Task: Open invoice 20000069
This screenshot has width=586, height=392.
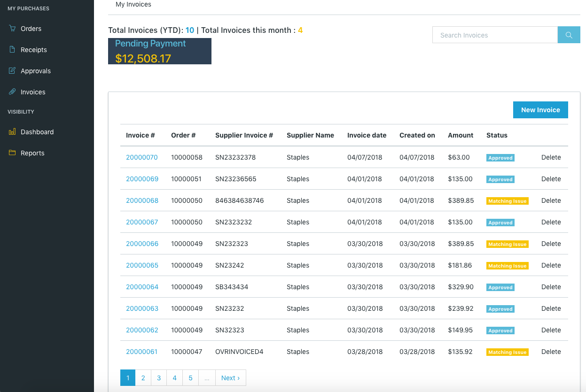Action: 142,179
